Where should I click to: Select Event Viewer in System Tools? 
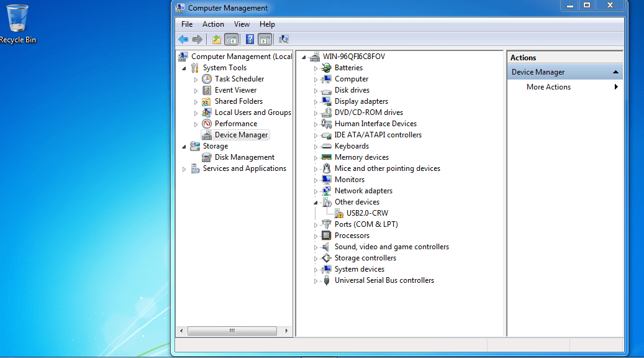click(x=235, y=90)
